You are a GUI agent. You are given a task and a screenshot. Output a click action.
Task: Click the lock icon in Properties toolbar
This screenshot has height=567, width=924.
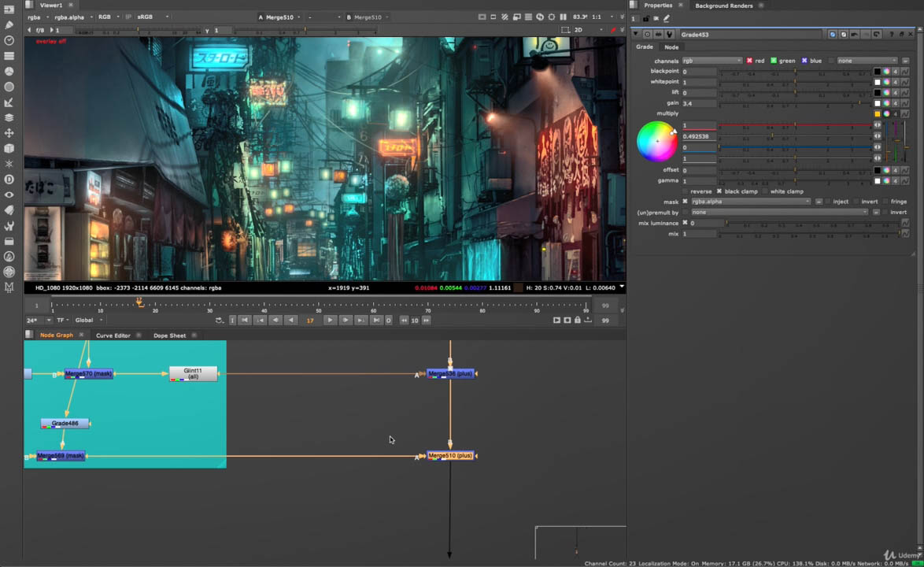coord(646,19)
